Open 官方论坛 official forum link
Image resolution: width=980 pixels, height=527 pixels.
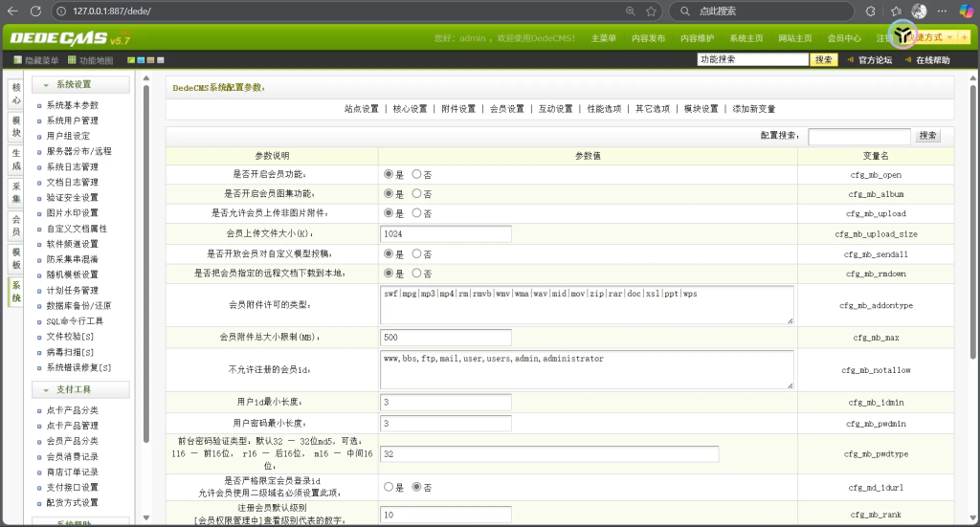tap(869, 60)
